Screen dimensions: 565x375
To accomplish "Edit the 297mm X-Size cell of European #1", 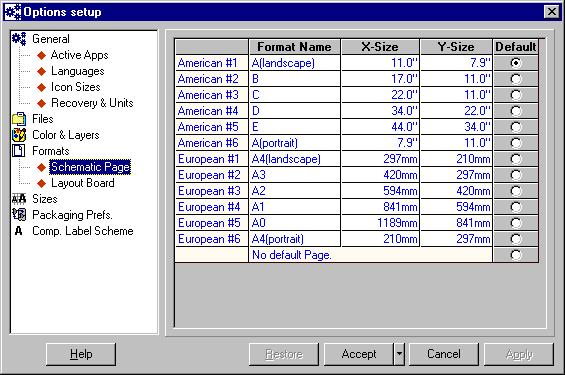I will point(381,159).
